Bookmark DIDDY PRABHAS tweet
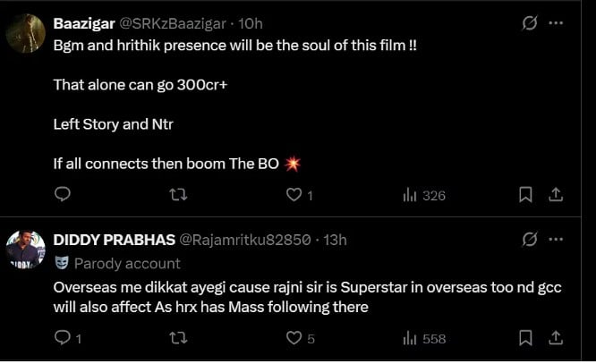 coord(526,337)
